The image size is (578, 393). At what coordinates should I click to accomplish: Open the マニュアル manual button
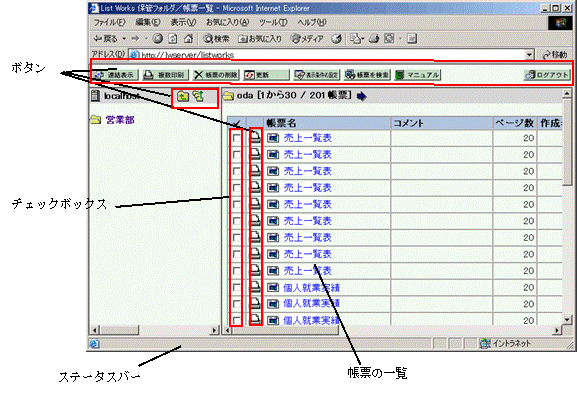418,75
